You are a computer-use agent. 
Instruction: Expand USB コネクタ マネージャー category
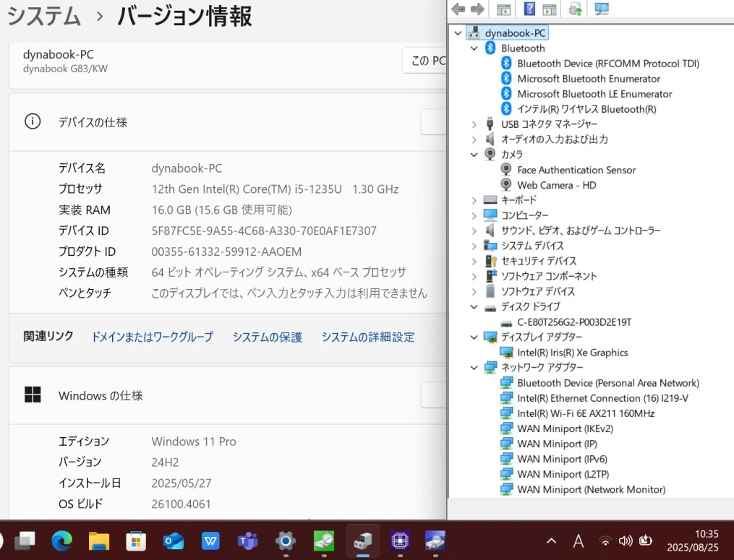tap(474, 124)
